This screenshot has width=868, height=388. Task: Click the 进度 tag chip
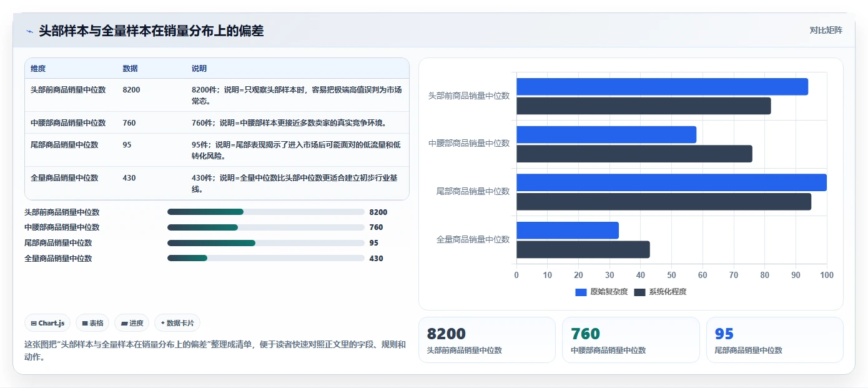(x=132, y=323)
